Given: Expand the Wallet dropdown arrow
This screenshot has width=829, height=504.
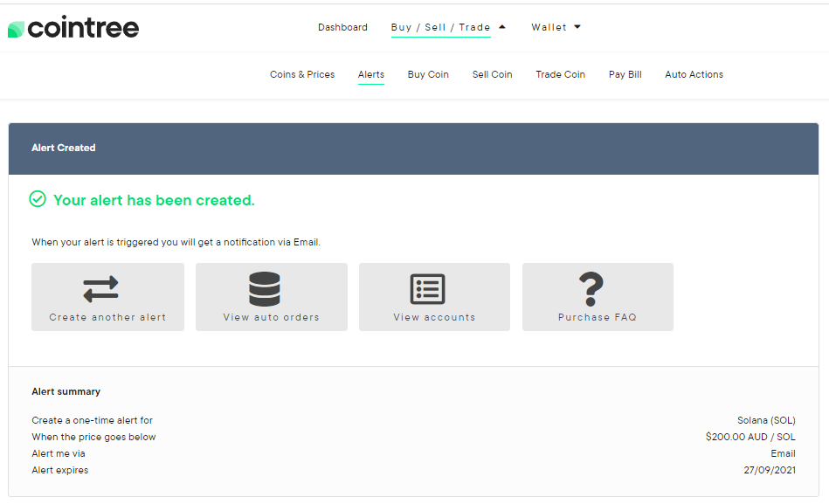Looking at the screenshot, I should click(577, 27).
